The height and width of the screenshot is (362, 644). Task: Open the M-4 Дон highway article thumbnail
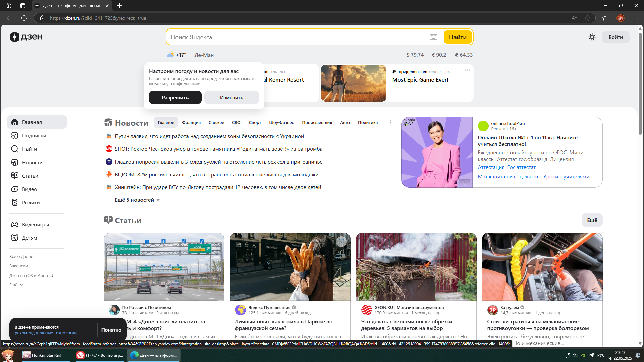point(164,266)
